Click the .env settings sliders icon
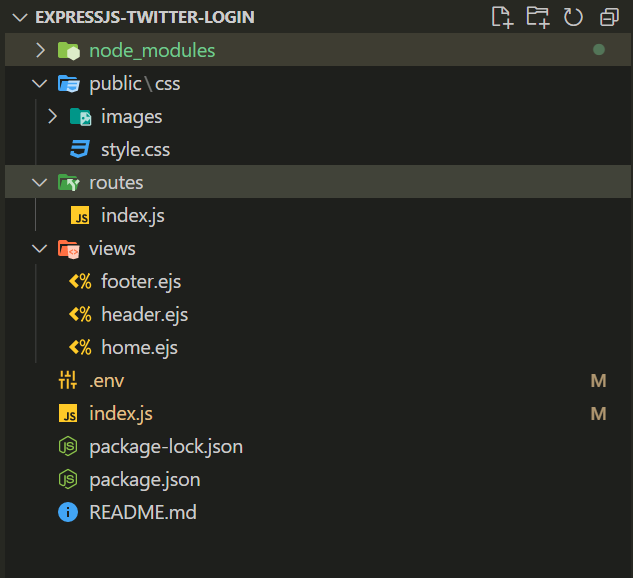Image resolution: width=633 pixels, height=578 pixels. tap(68, 381)
